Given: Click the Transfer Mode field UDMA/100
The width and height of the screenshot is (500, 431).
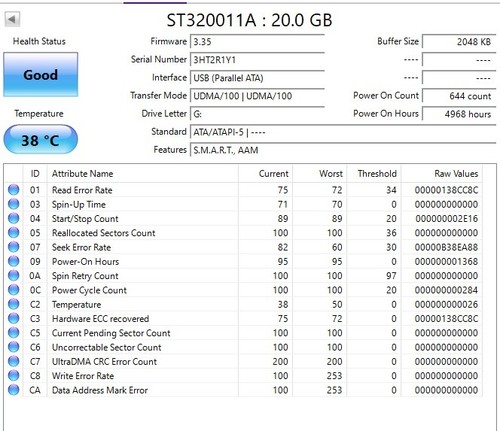Looking at the screenshot, I should pyautogui.click(x=257, y=96).
